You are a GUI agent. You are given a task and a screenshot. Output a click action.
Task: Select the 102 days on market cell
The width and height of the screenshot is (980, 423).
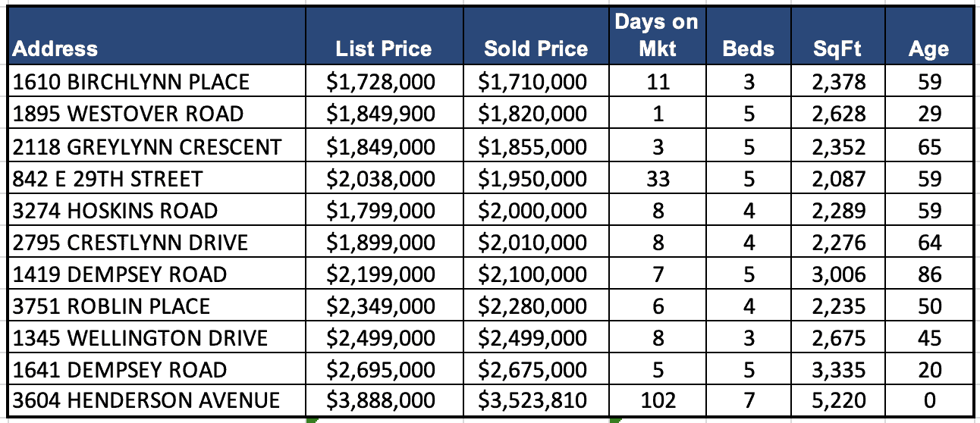(x=657, y=401)
